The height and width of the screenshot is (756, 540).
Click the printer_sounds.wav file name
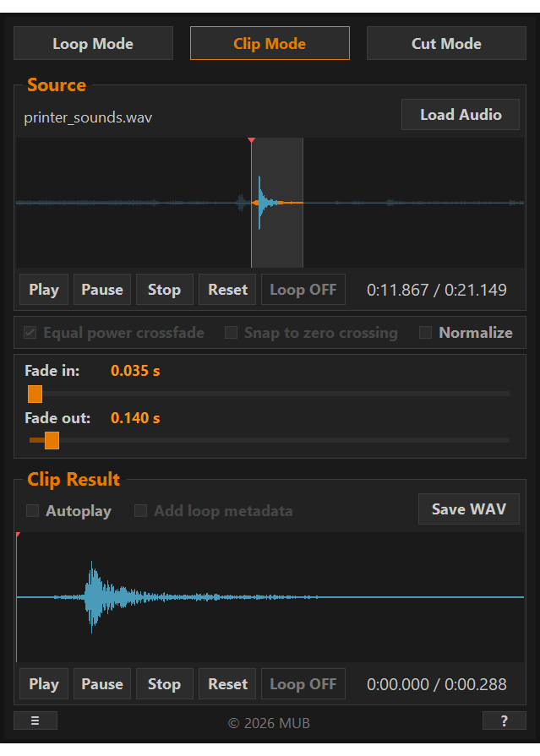click(x=88, y=117)
